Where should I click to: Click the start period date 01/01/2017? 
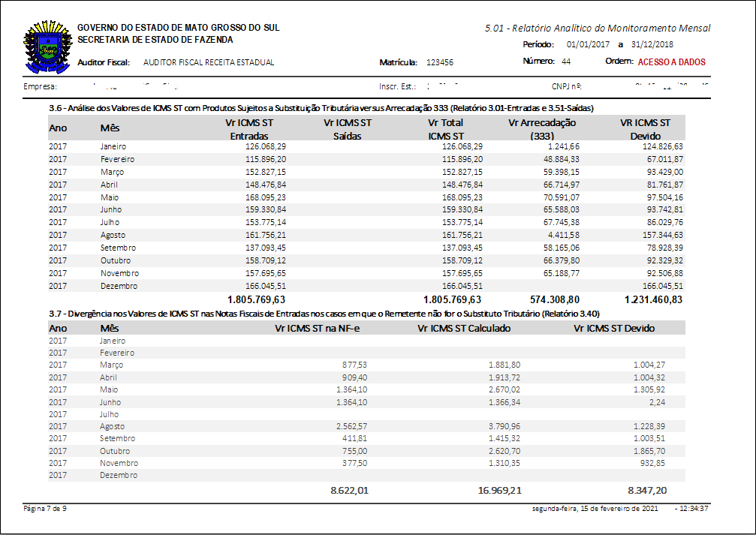(x=589, y=45)
